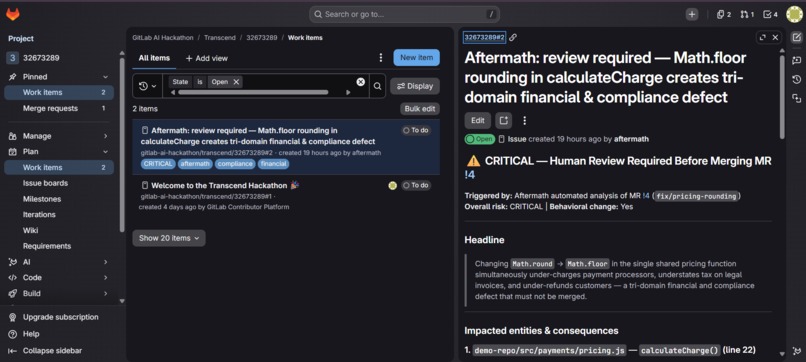Click the assignee avatar on the Welcome issue
This screenshot has width=806, height=362.
click(393, 186)
